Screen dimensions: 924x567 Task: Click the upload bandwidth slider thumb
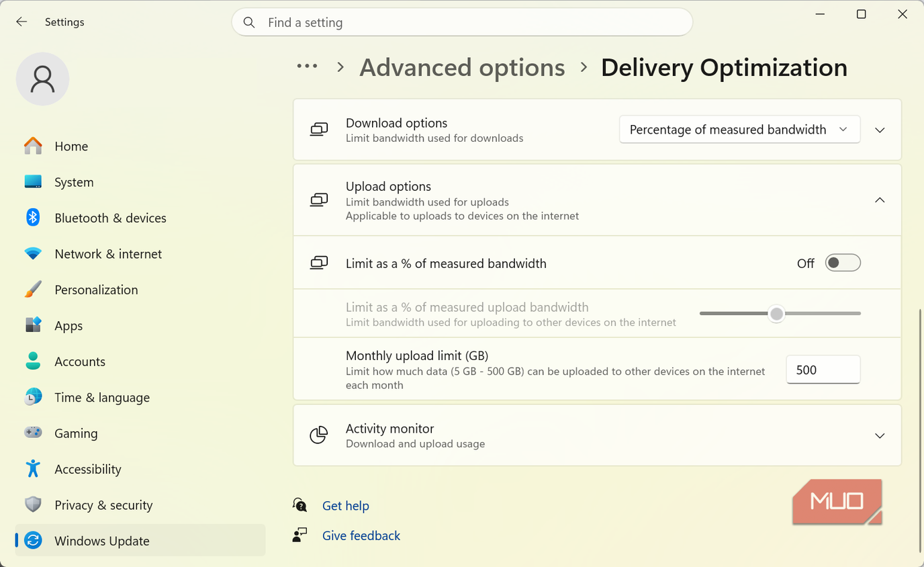tap(776, 314)
